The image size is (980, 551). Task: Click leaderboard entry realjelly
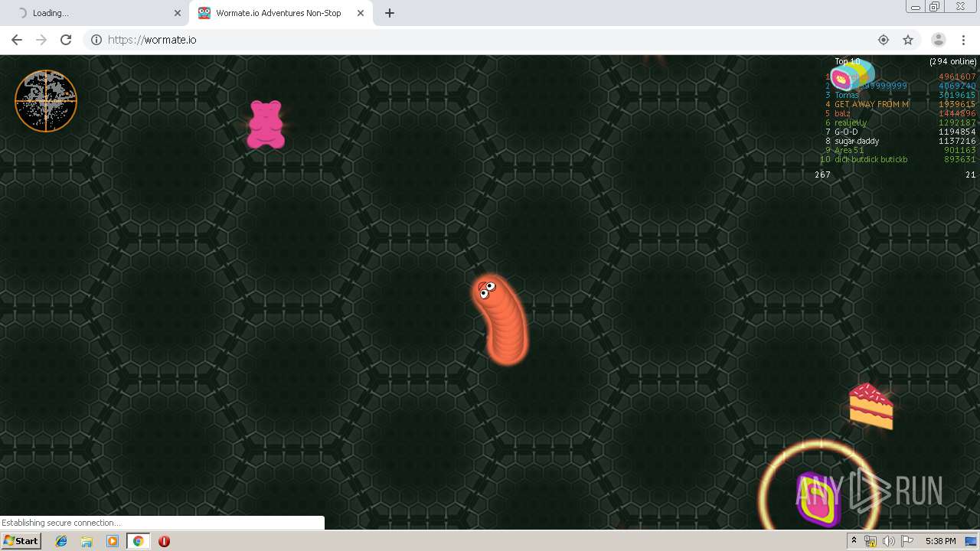851,123
